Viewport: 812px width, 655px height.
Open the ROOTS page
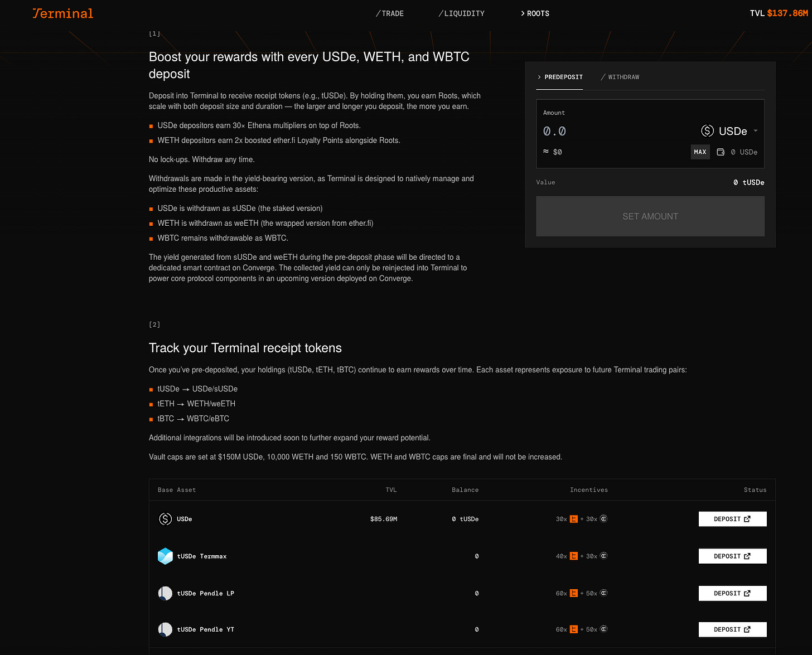(535, 13)
